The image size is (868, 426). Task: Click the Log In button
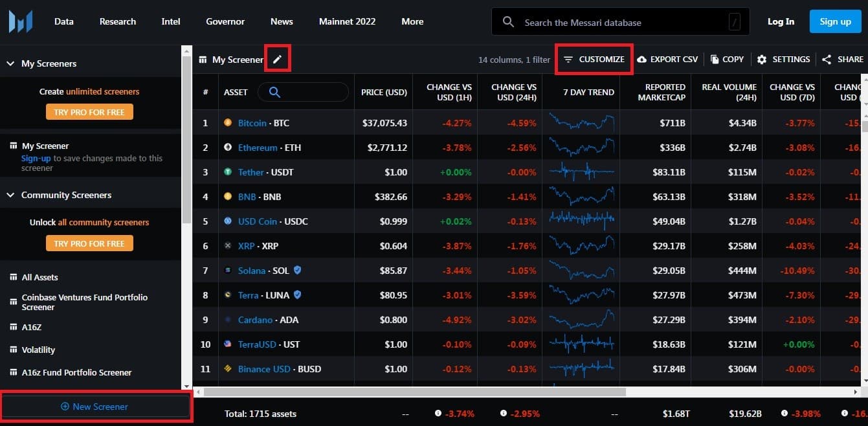click(x=781, y=21)
